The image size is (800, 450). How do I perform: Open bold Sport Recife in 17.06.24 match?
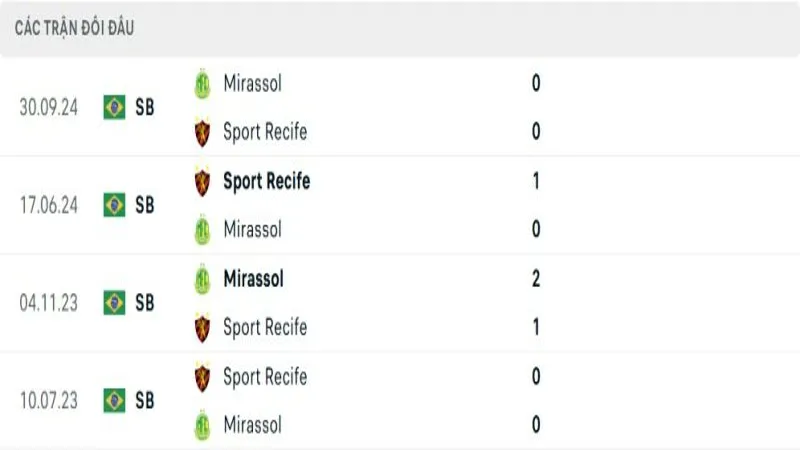[x=266, y=181]
